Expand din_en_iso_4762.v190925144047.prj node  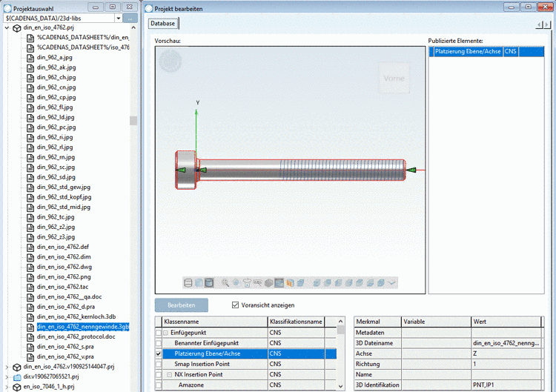(x=7, y=367)
